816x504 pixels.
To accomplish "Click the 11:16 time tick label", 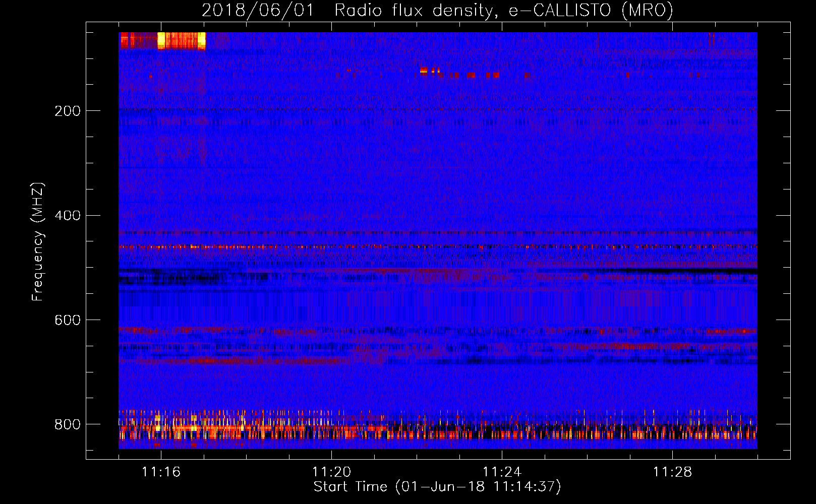I will (161, 472).
